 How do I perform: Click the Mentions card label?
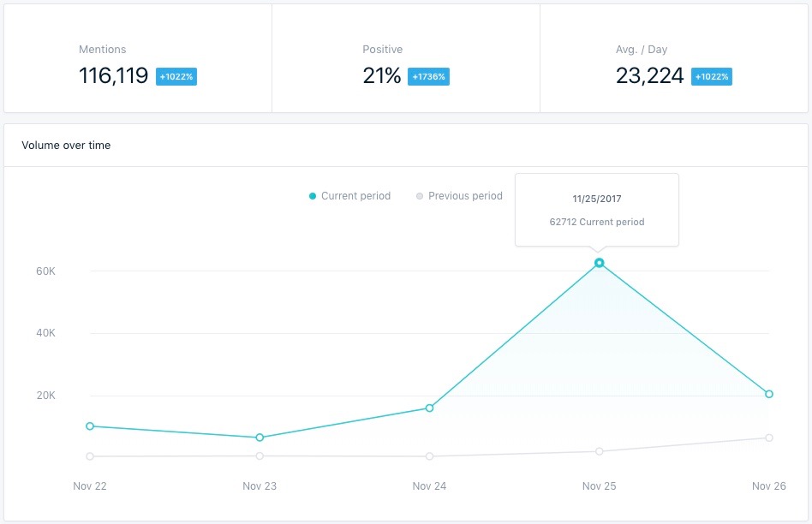[x=103, y=49]
